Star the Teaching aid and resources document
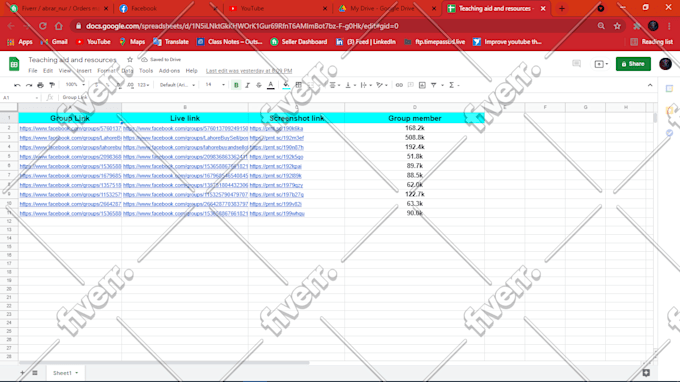 click(130, 59)
